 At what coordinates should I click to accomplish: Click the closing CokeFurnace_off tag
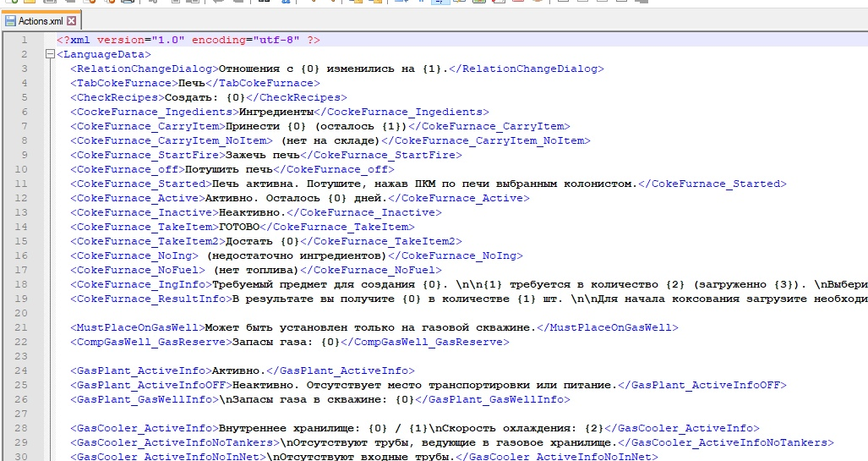[334, 169]
